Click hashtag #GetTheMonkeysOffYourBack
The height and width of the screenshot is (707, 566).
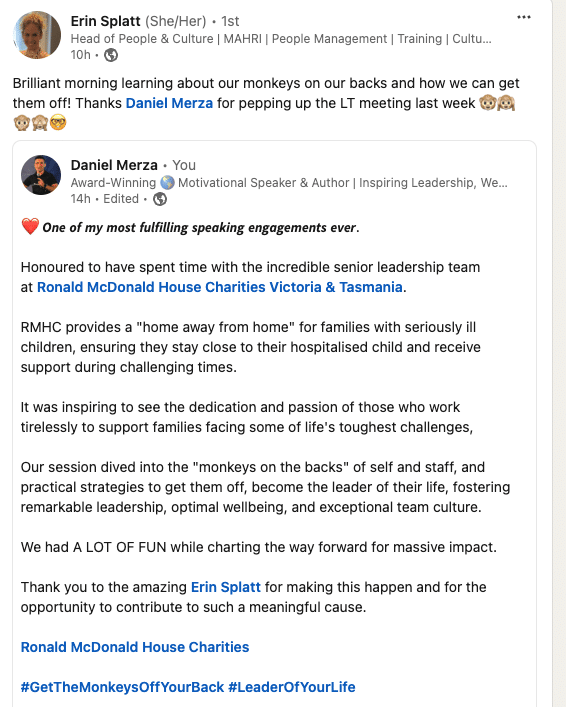tap(122, 687)
